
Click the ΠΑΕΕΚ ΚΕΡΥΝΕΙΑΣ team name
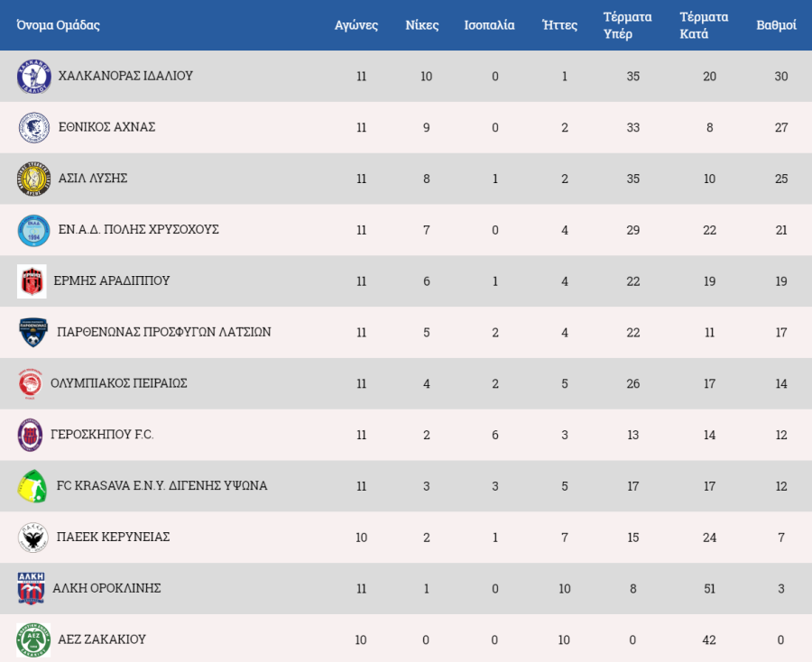coord(113,537)
